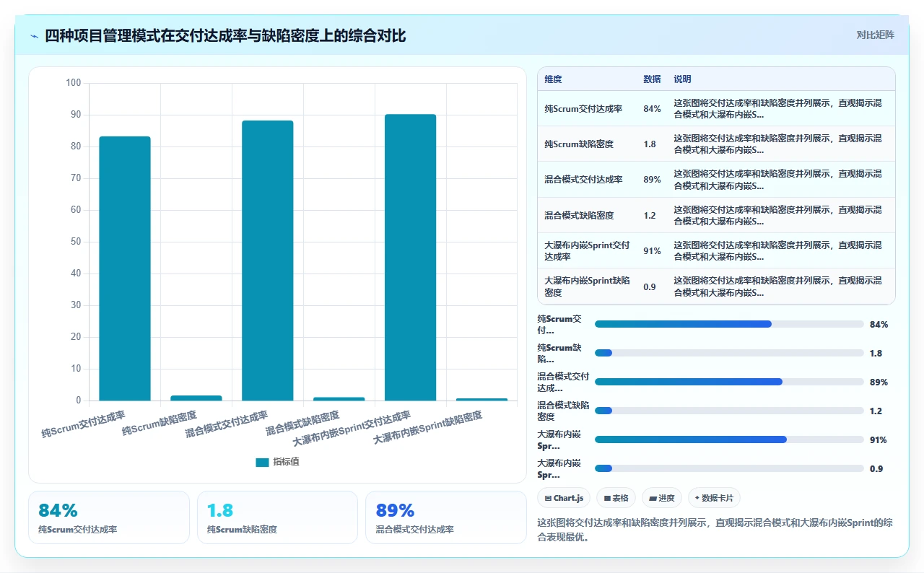Screen dimensions: 924x573
Task: Click the summary paragraph below the tags
Action: 715,530
